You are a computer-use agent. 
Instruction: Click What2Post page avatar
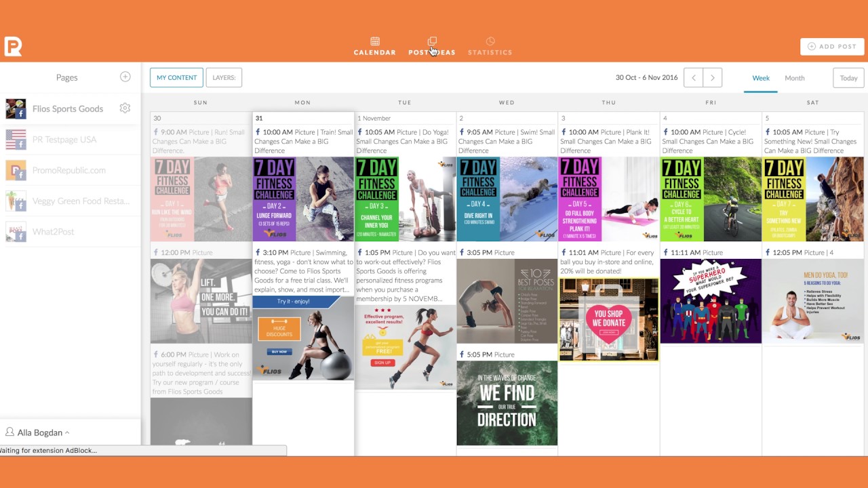[16, 232]
